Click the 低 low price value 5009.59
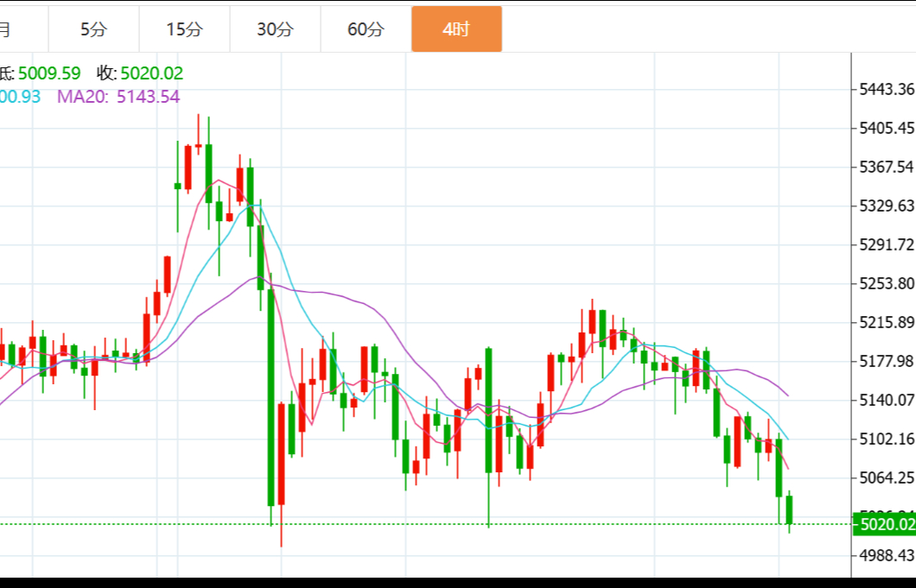Image resolution: width=916 pixels, height=588 pixels. [x=49, y=73]
